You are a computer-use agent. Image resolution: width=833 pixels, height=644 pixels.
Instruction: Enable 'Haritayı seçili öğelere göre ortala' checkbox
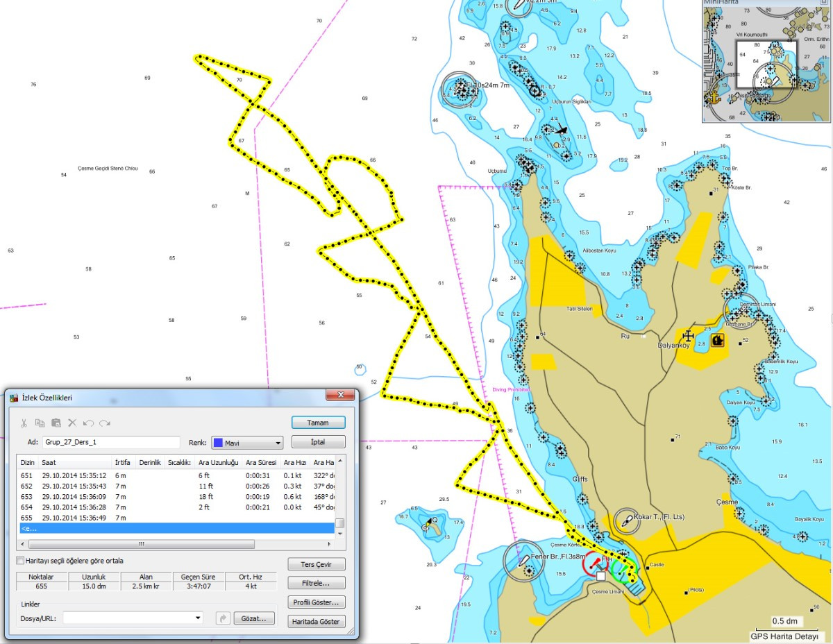tap(19, 560)
